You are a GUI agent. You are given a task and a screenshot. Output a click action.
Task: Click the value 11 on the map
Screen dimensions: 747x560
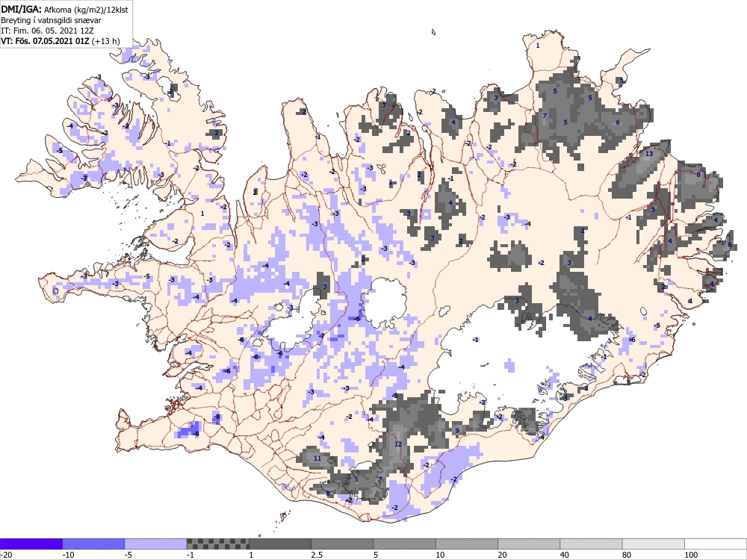[317, 458]
